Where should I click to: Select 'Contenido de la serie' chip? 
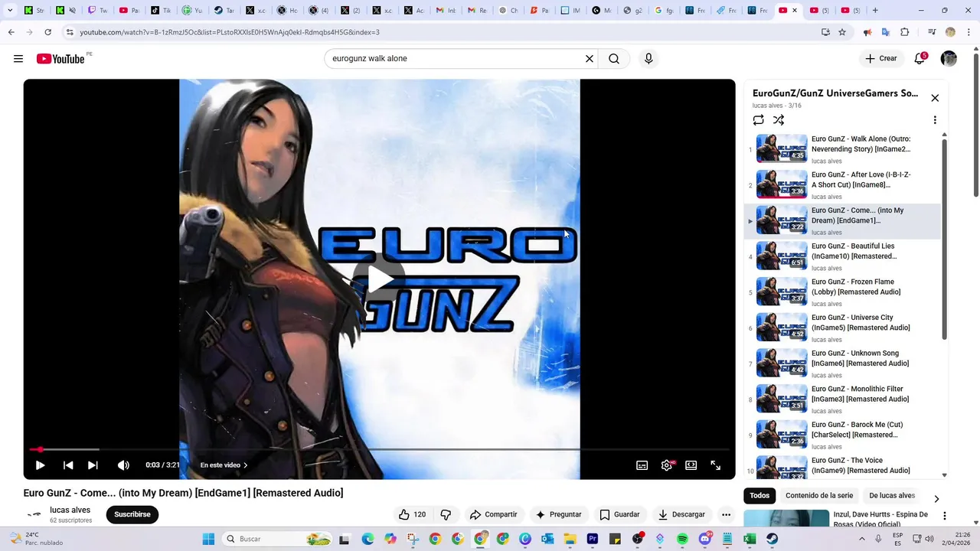819,495
